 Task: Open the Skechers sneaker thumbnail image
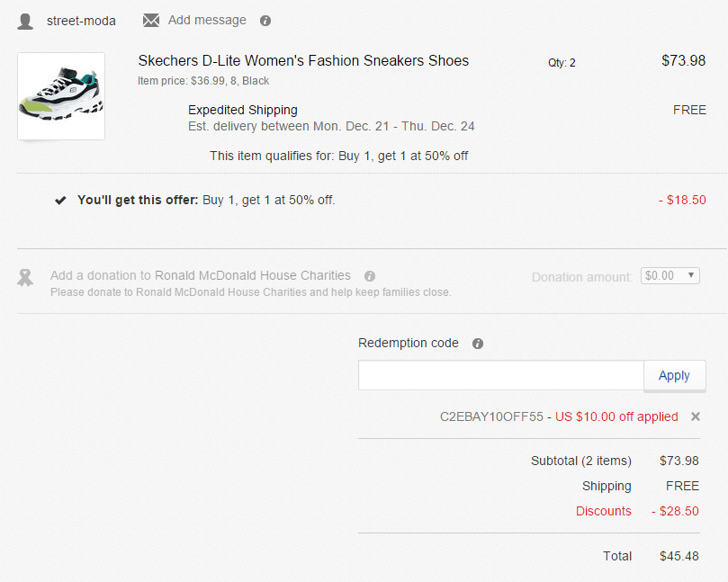[61, 96]
